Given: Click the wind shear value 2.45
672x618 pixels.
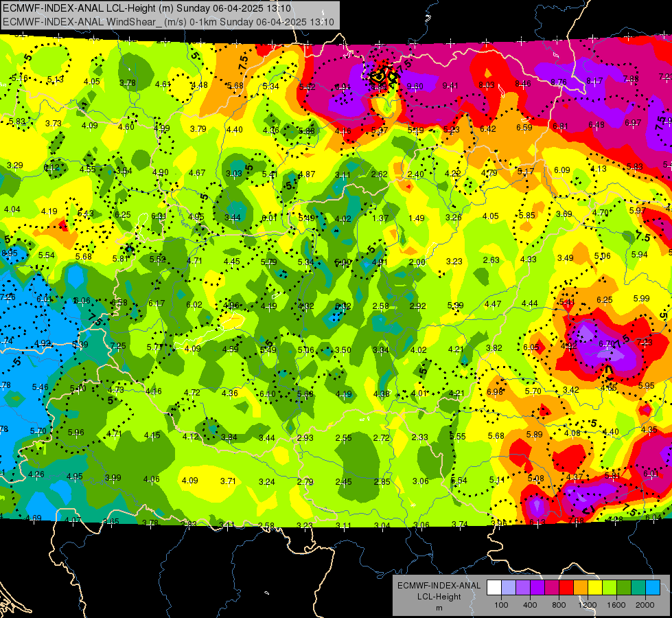Looking at the screenshot, I should point(344,482).
